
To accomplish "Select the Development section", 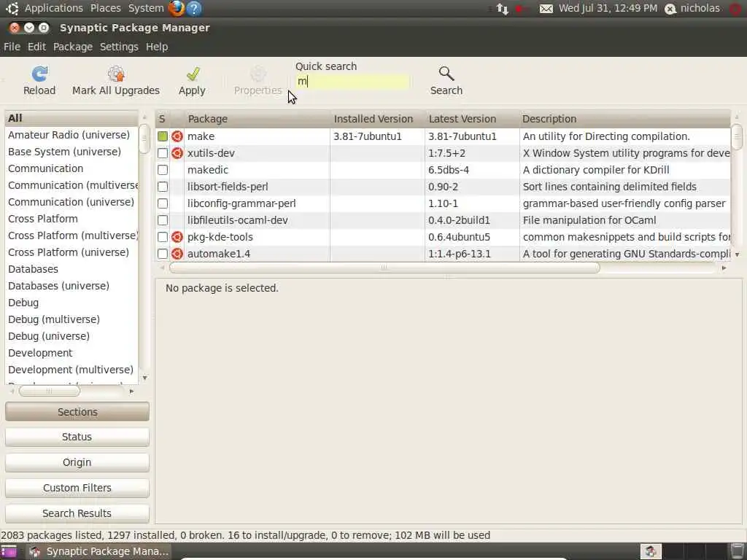I will pos(71,353).
